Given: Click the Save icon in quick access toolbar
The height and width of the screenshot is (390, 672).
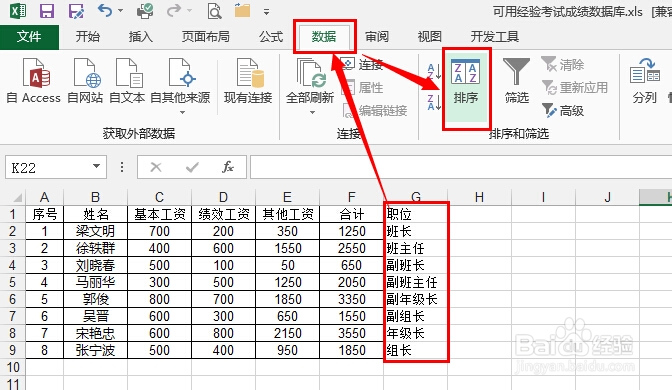Looking at the screenshot, I should click(x=47, y=10).
